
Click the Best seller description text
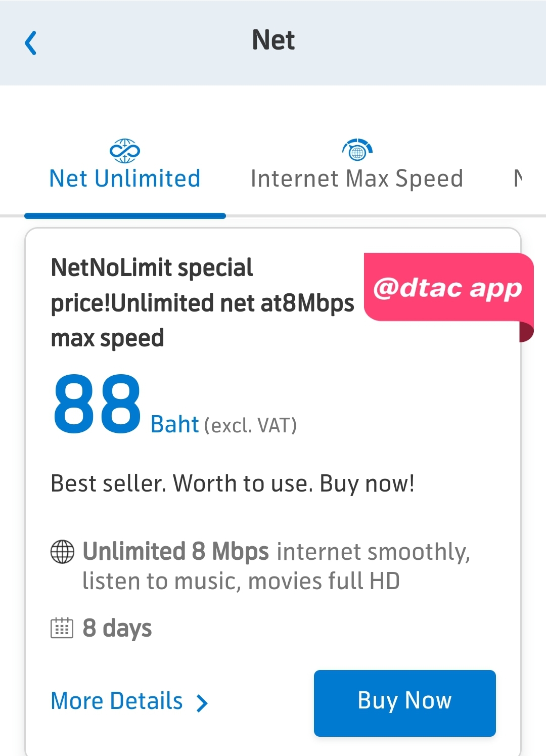(x=233, y=483)
